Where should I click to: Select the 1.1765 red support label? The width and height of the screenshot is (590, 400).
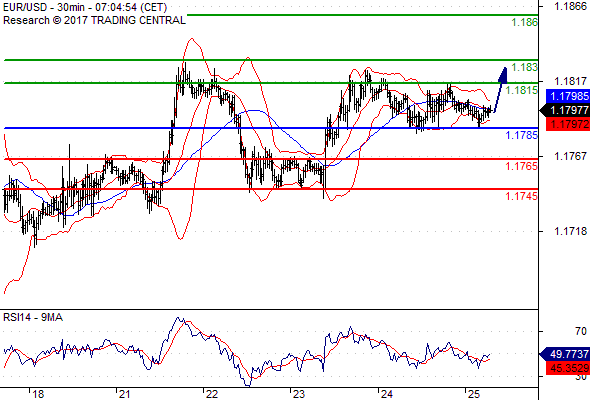click(522, 166)
